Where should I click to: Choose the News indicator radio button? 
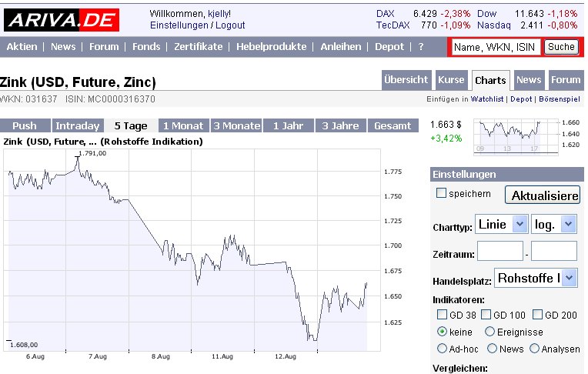click(x=490, y=349)
